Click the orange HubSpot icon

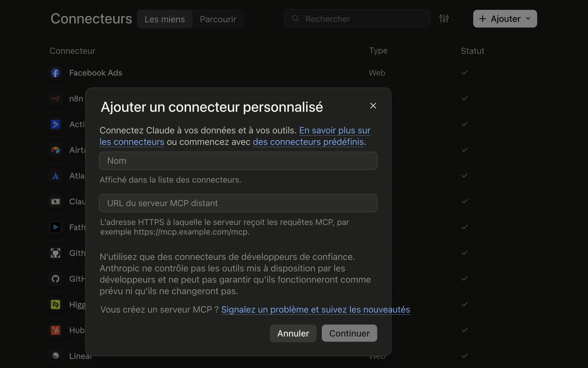tap(55, 330)
